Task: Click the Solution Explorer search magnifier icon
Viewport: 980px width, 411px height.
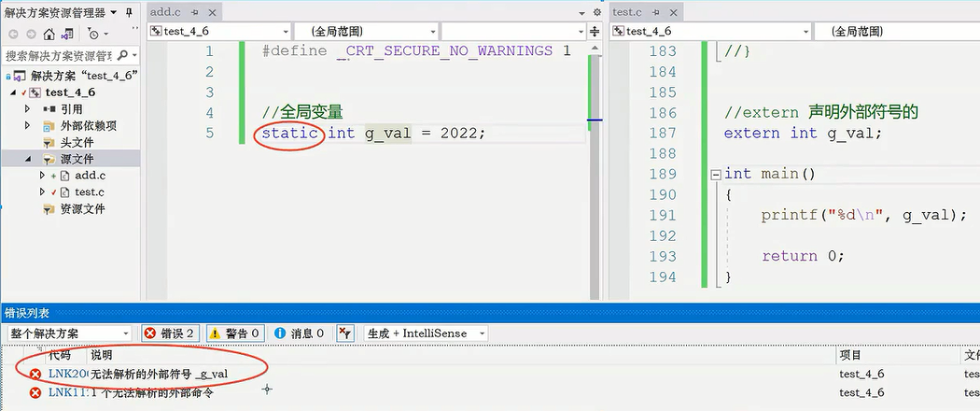Action: pyautogui.click(x=122, y=55)
